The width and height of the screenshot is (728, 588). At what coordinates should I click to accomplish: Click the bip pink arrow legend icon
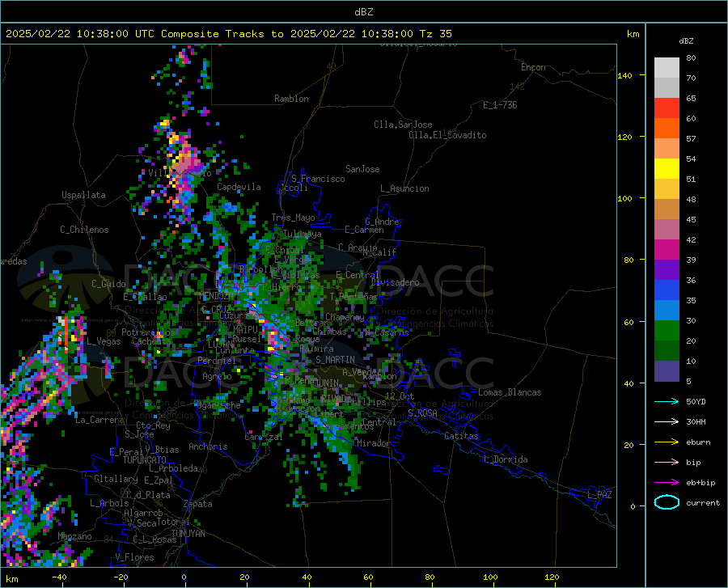667,463
